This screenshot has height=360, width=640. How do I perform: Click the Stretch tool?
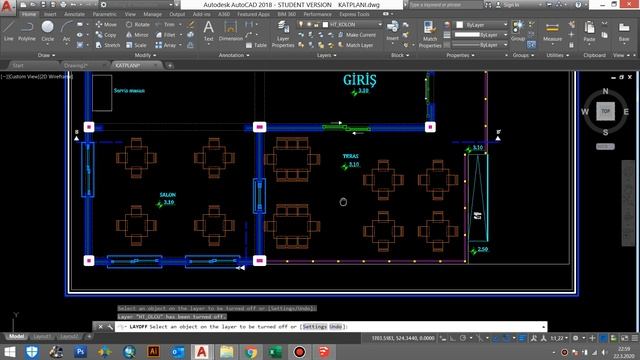tap(108, 45)
